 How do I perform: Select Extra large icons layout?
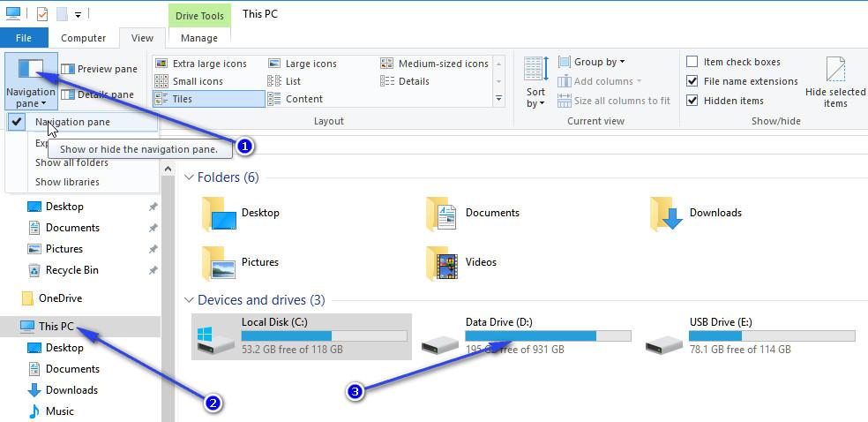(x=201, y=64)
